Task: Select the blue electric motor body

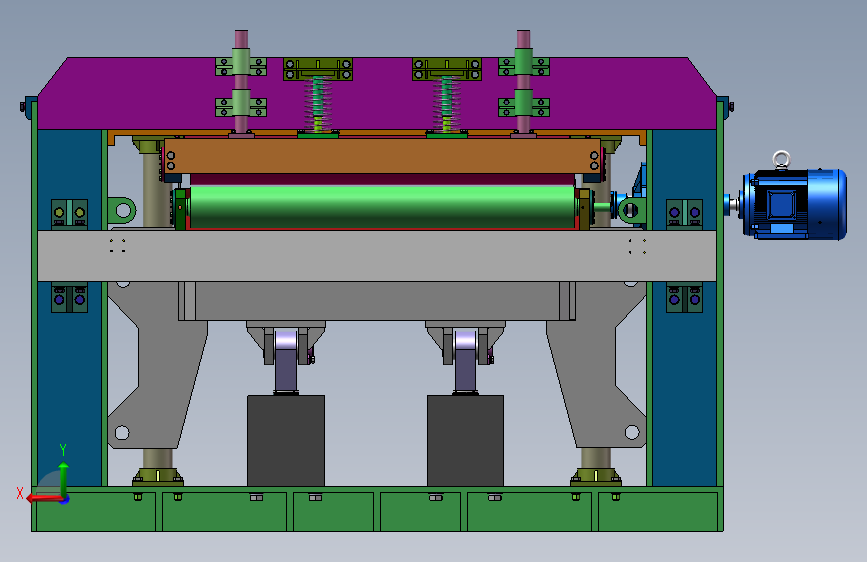Action: (x=794, y=204)
